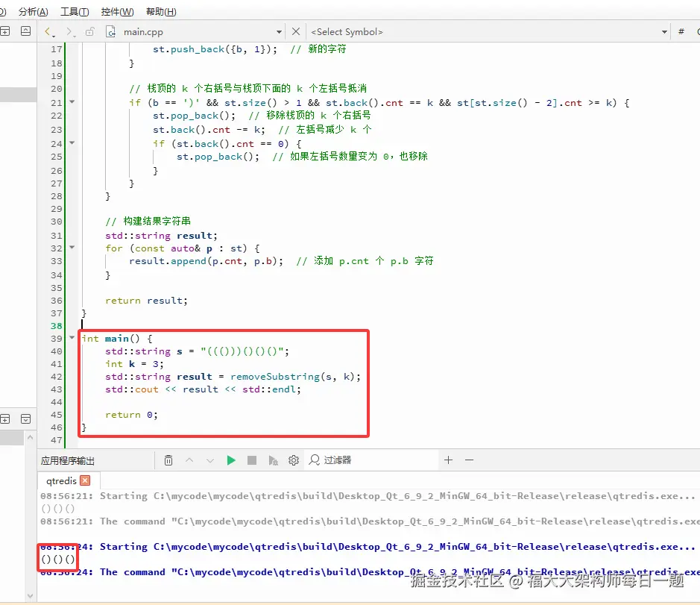This screenshot has height=605, width=700.
Task: Close the qtredis output tab
Action: 85,480
